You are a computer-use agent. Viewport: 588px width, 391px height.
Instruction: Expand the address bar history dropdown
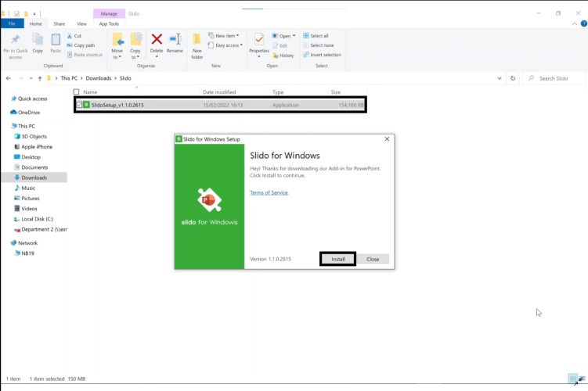(x=500, y=78)
